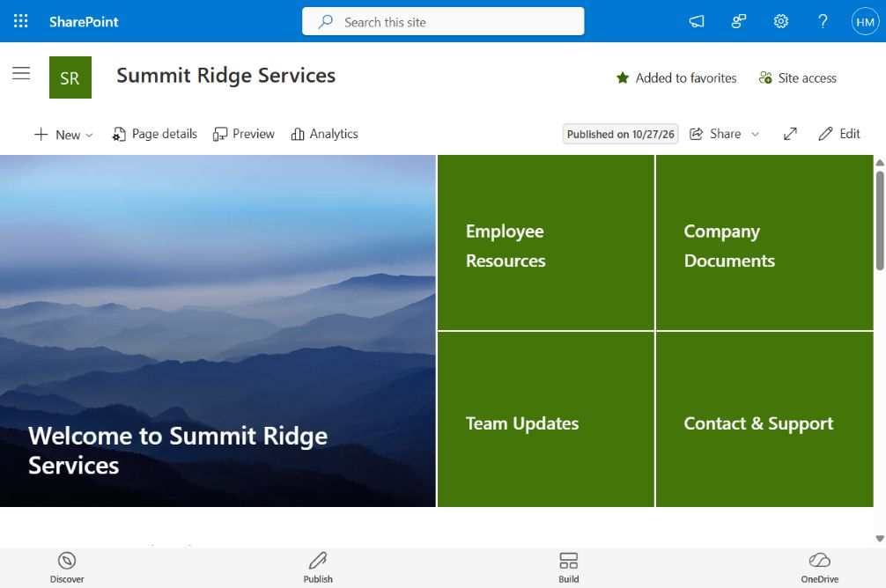886x588 pixels.
Task: Click the Published on 10/27/26 status
Action: (x=620, y=134)
